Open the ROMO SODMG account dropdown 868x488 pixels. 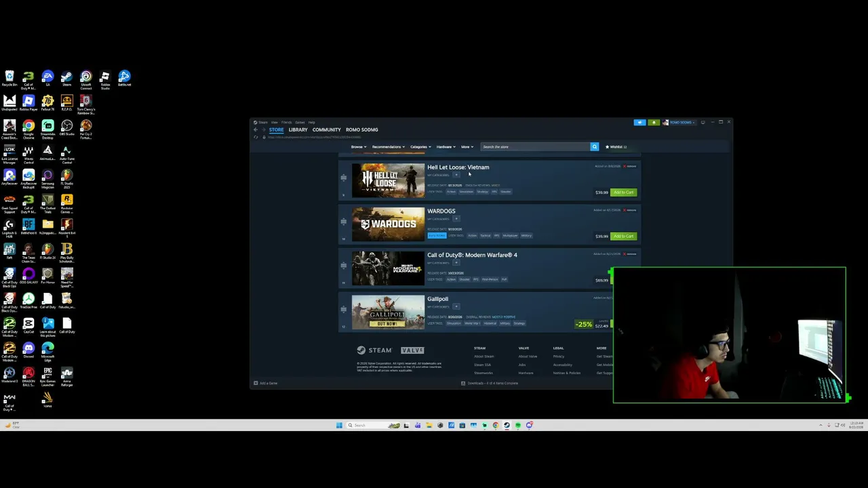click(x=678, y=123)
